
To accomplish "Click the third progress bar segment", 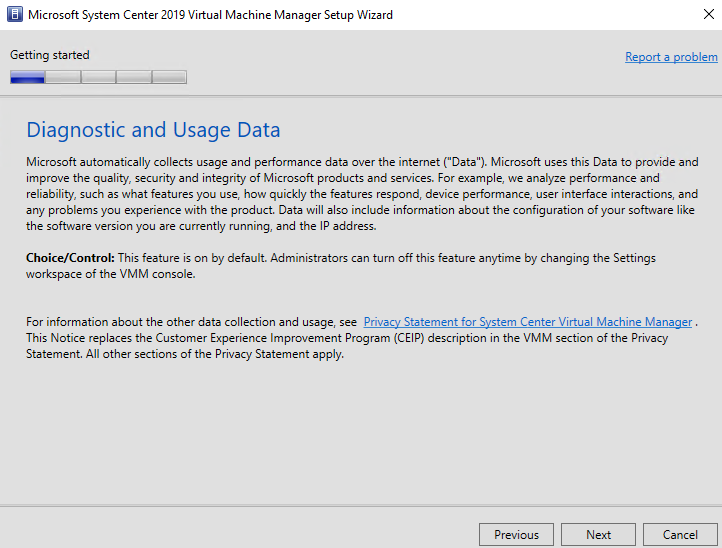I will pyautogui.click(x=99, y=77).
